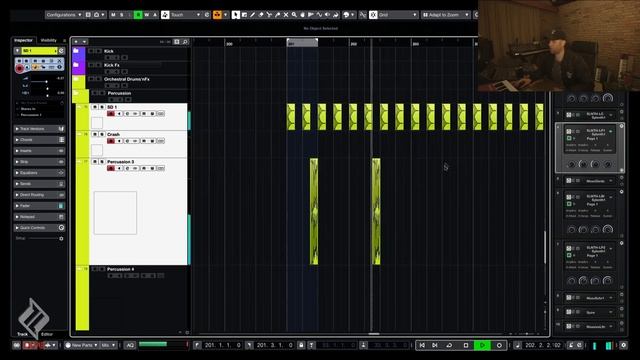Toggle global Read automation R button
640x360 pixels.
pyautogui.click(x=138, y=15)
